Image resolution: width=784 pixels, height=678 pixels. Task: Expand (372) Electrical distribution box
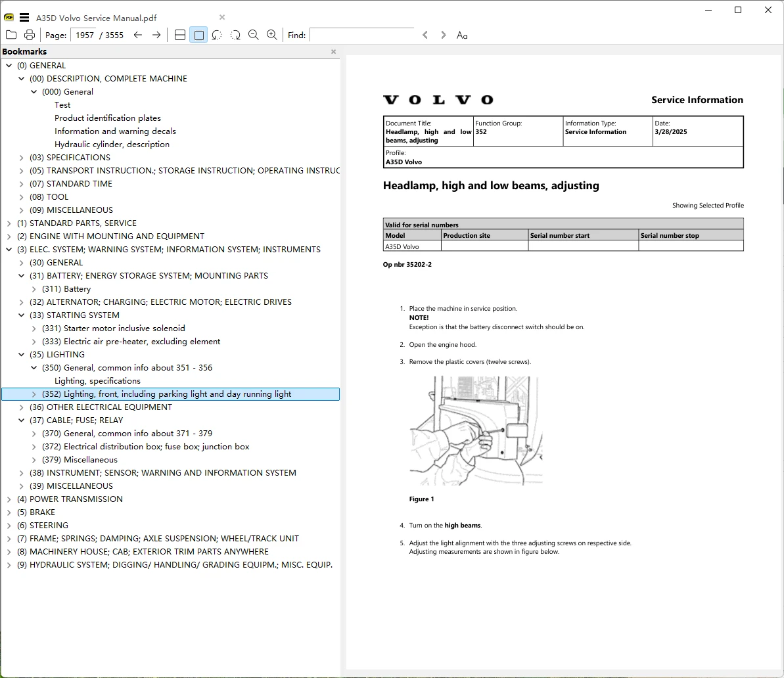click(x=34, y=447)
